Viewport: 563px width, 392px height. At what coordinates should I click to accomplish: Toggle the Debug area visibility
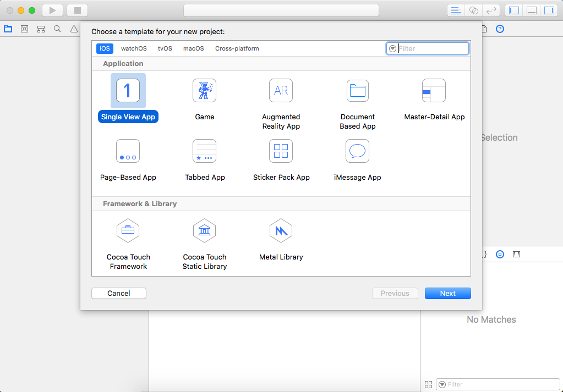point(532,10)
